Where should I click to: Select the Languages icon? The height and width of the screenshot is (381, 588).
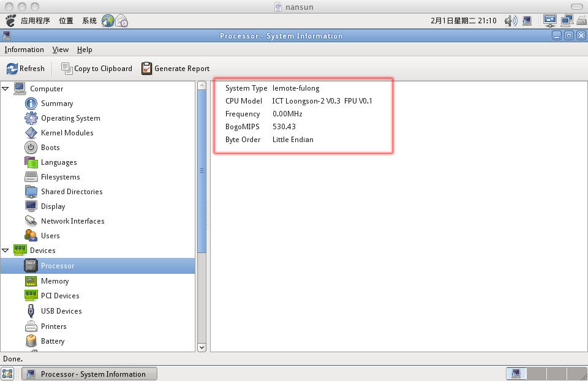[31, 162]
